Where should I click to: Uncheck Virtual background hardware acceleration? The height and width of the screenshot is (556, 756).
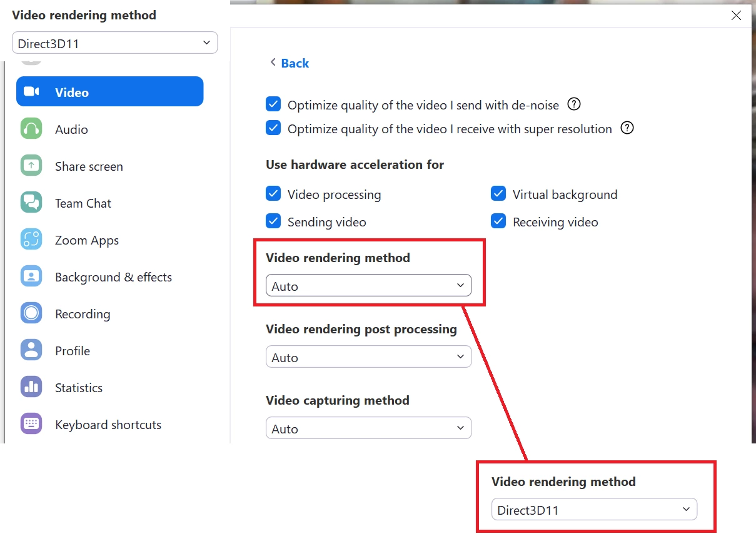click(x=498, y=194)
